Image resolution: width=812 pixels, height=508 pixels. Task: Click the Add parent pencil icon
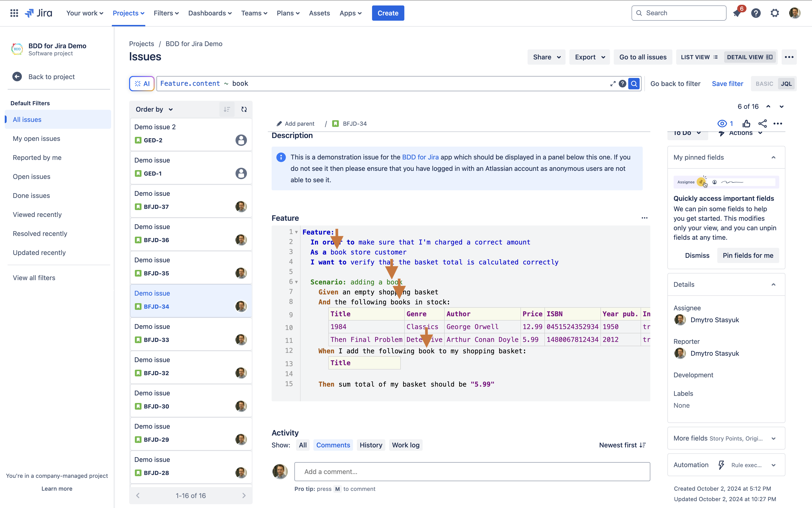point(279,124)
